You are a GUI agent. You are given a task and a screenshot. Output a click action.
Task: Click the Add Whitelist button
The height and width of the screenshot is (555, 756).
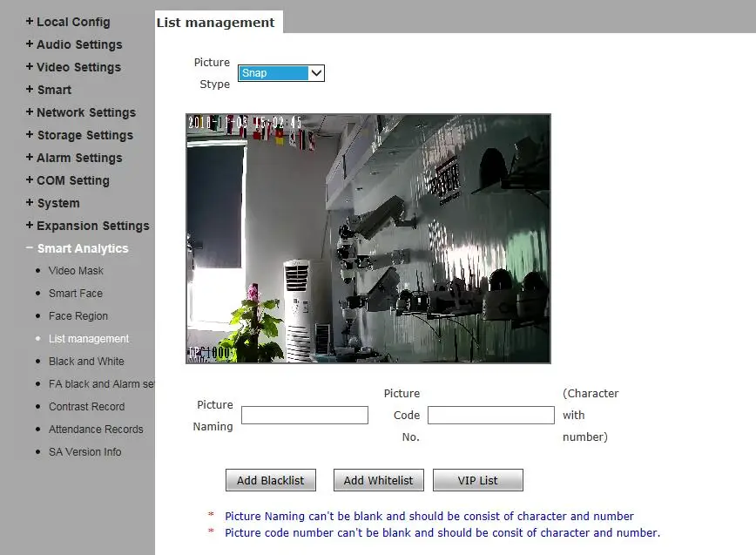[379, 480]
